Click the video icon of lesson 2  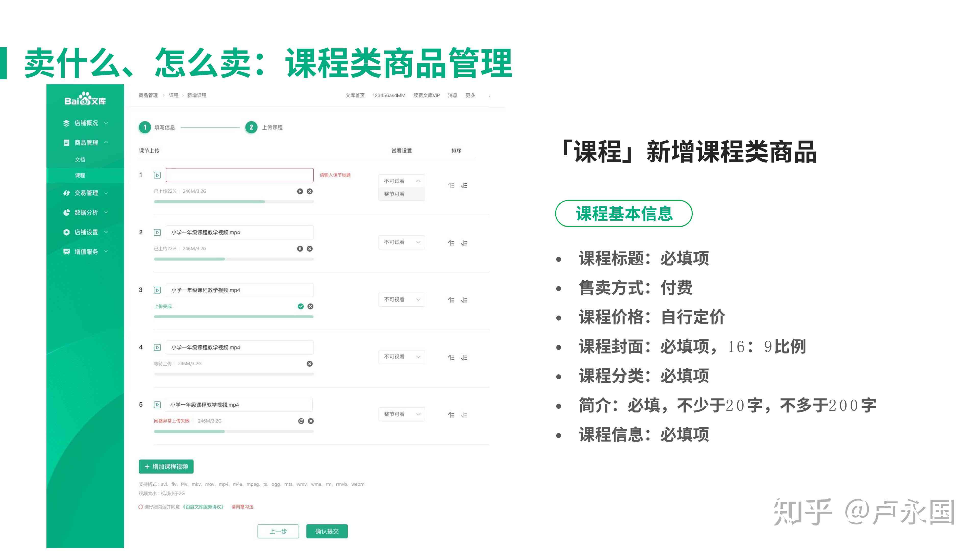[157, 232]
